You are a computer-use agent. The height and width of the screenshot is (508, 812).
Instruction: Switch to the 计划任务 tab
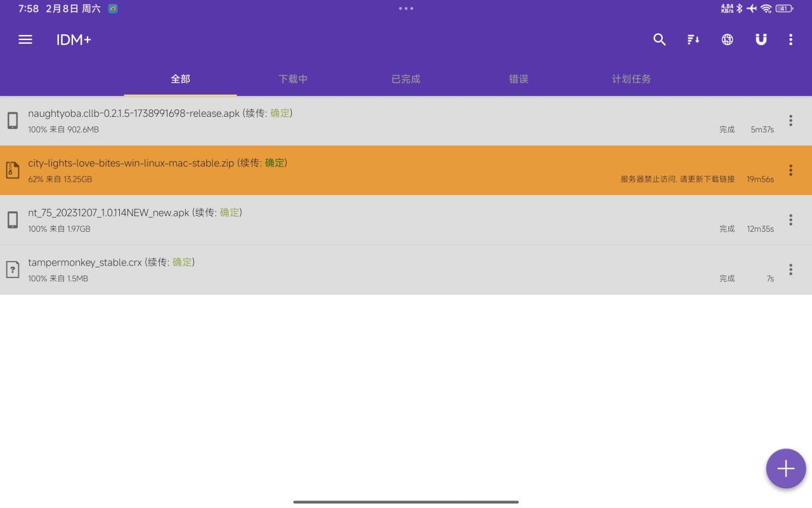point(632,79)
